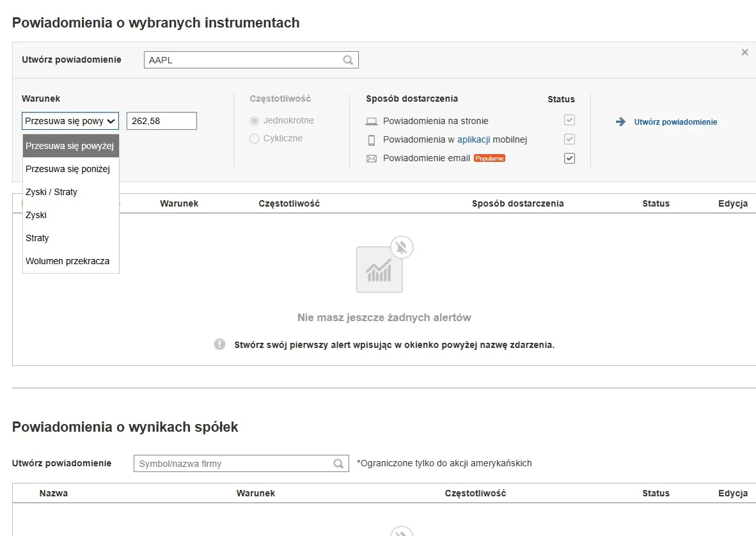
Task: Select the Jednokrotne frequency radio button
Action: pyautogui.click(x=255, y=120)
